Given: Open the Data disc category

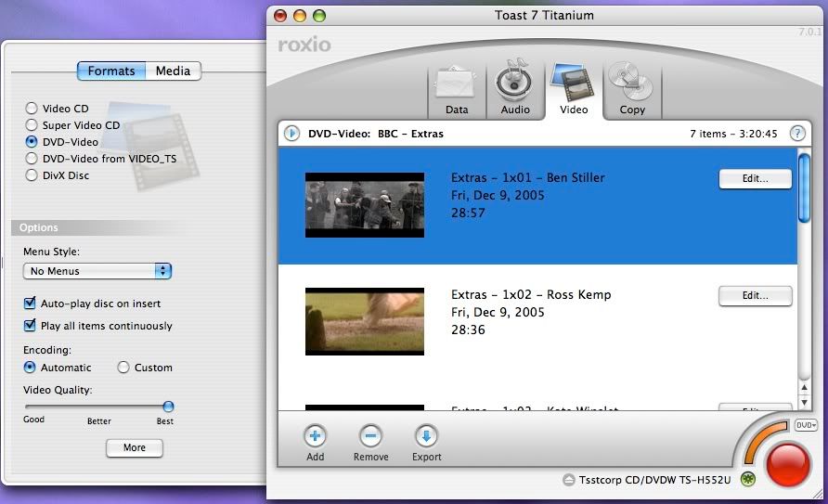Looking at the screenshot, I should [x=457, y=90].
